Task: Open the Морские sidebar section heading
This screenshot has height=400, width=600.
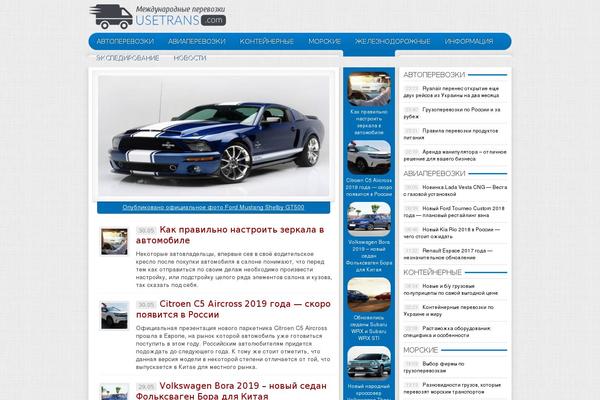Action: click(421, 350)
